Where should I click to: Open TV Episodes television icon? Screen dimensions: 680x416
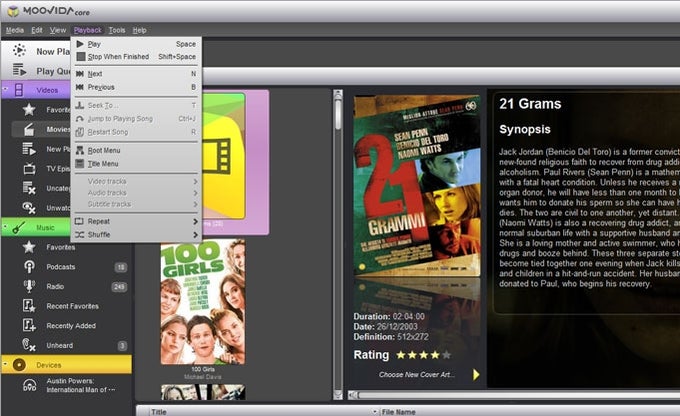29,168
